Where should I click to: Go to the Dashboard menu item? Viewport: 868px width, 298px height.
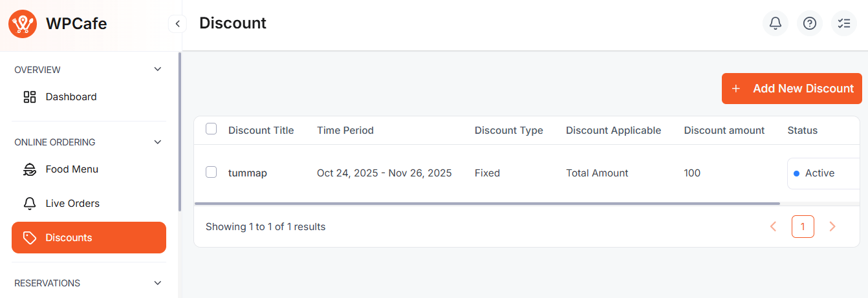tap(71, 97)
